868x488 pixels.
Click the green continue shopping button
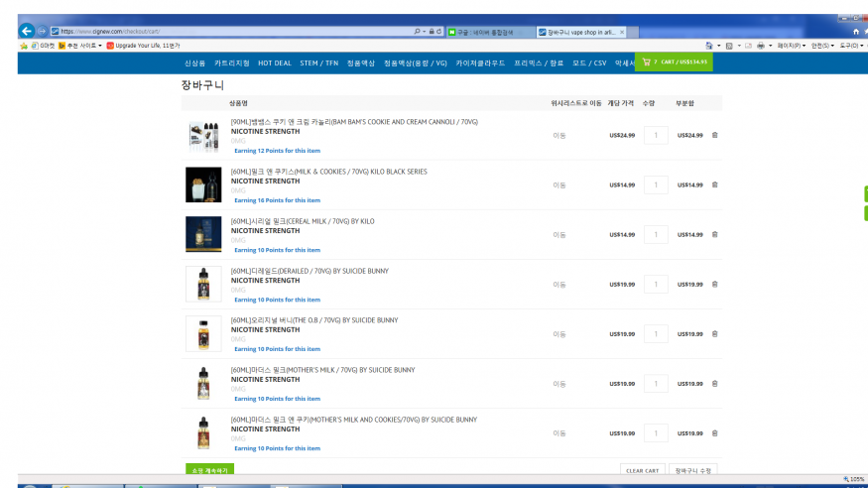[209, 470]
